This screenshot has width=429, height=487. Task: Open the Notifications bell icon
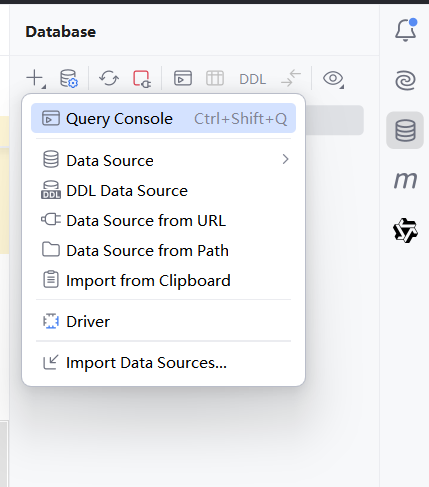tap(405, 30)
